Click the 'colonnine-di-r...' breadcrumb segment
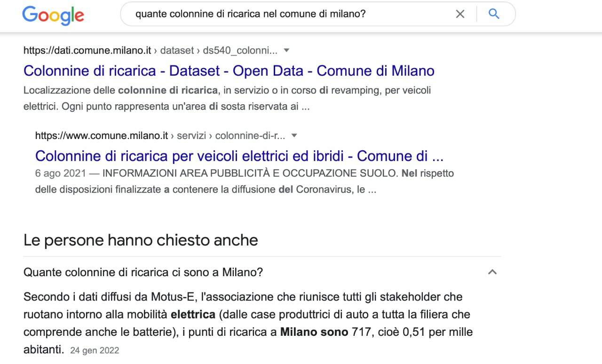The width and height of the screenshot is (602, 364). pyautogui.click(x=250, y=136)
